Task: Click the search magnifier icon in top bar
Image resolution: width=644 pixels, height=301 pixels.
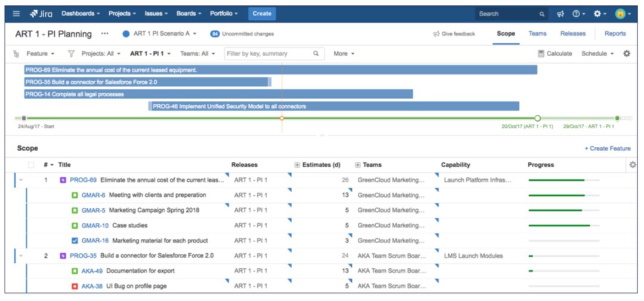Action: pyautogui.click(x=542, y=14)
